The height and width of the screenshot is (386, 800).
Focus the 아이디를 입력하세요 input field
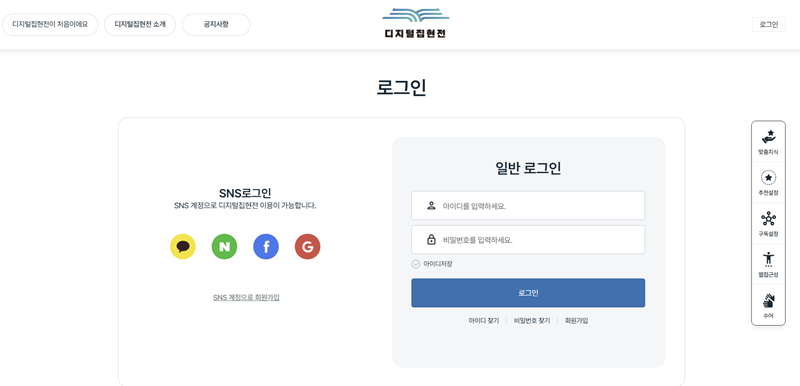528,205
